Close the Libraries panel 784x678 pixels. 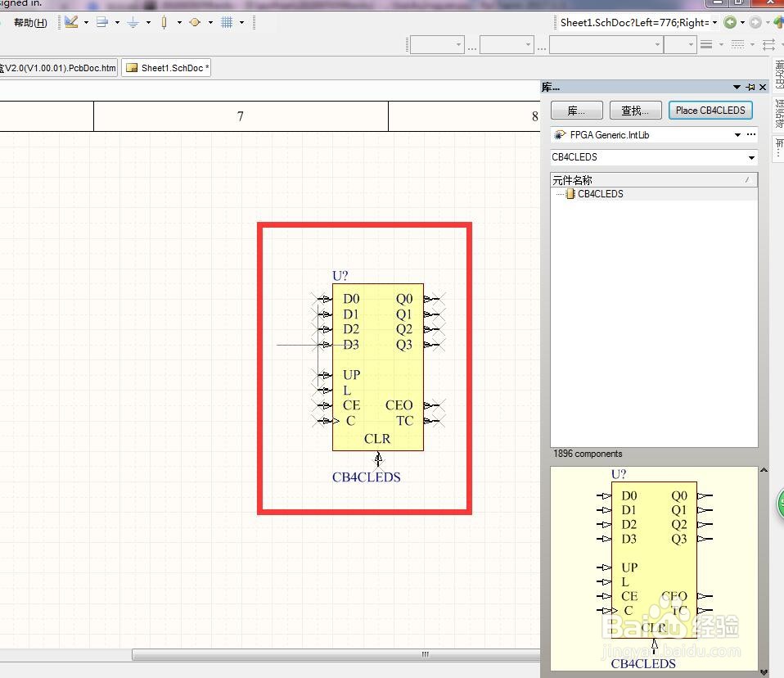click(763, 87)
